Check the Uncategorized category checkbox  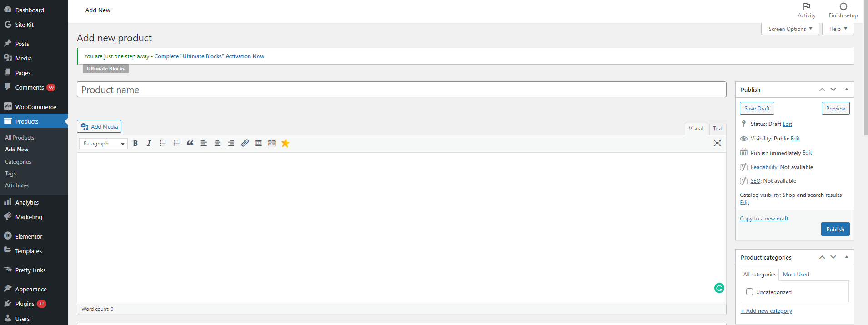(749, 291)
